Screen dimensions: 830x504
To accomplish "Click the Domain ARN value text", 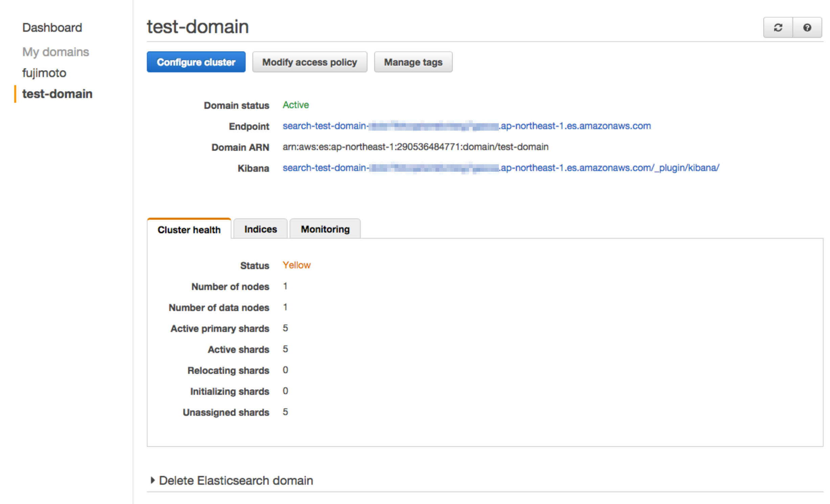I will [x=416, y=147].
